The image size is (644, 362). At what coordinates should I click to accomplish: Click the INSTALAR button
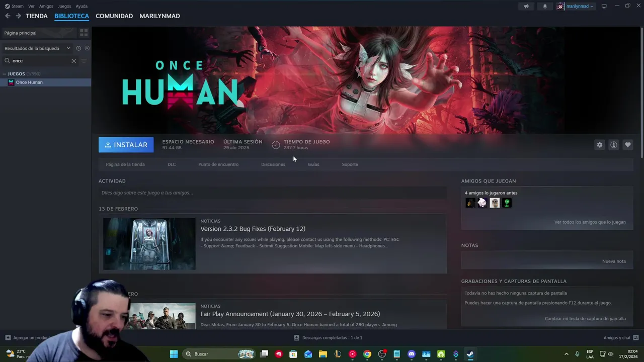click(x=126, y=145)
